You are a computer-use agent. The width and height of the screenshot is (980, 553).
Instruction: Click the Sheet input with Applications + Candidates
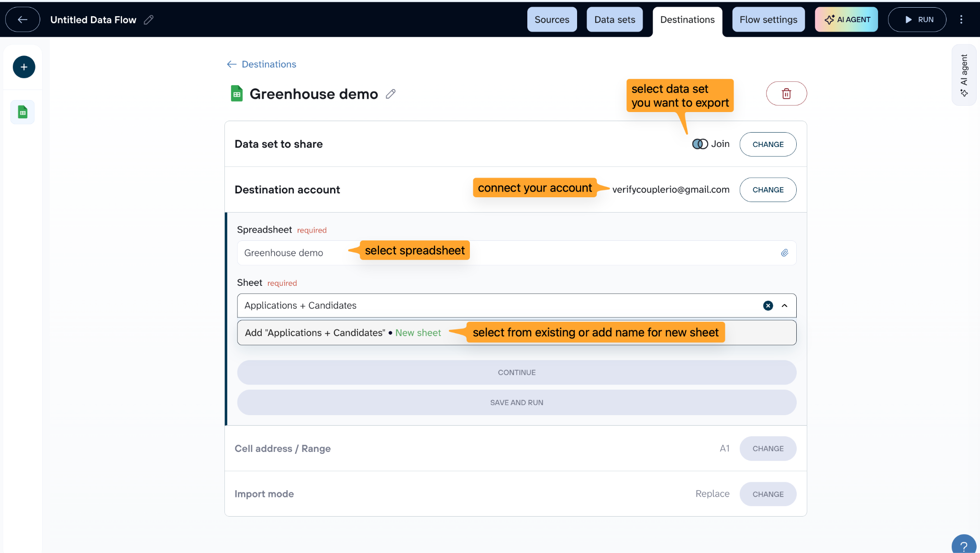tap(517, 305)
